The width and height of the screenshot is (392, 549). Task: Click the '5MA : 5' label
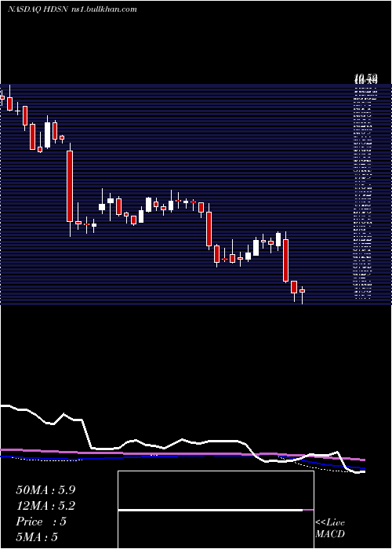pyautogui.click(x=37, y=537)
